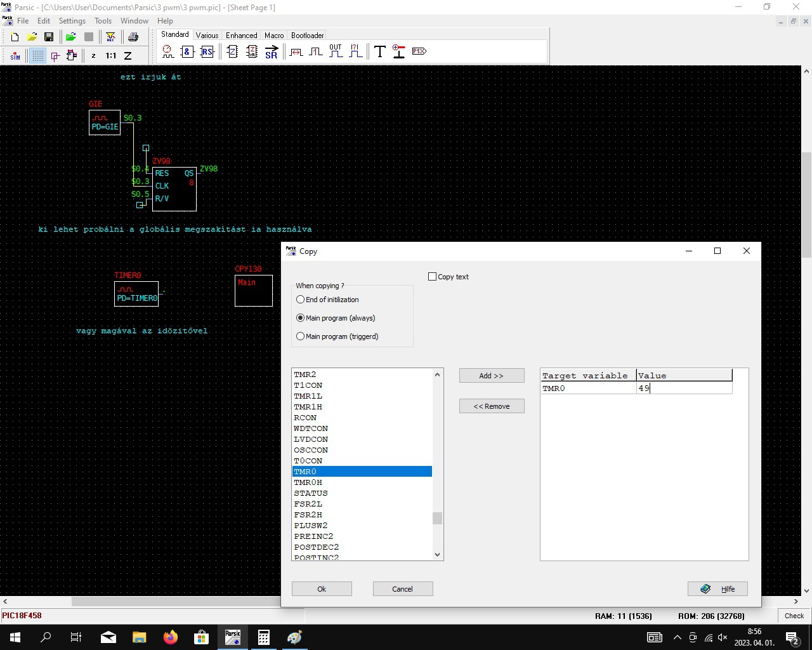This screenshot has width=812, height=650.
Task: Select the Text tool icon
Action: tap(380, 52)
